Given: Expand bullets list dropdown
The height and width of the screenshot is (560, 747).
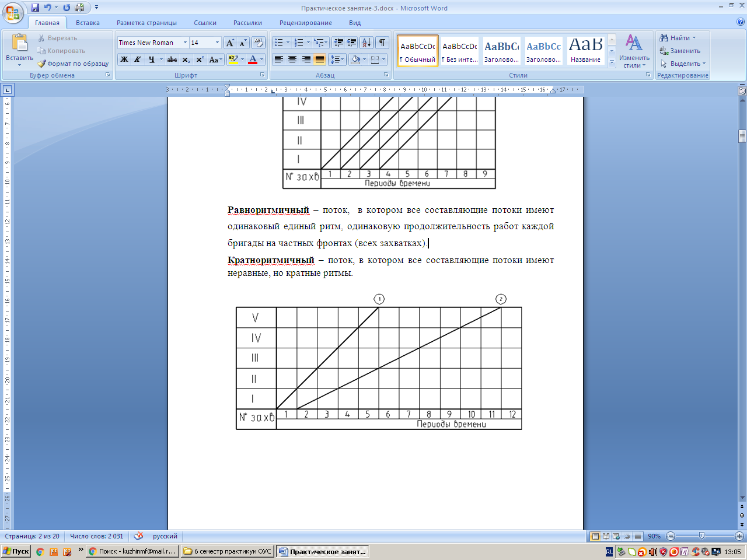Looking at the screenshot, I should (x=288, y=43).
